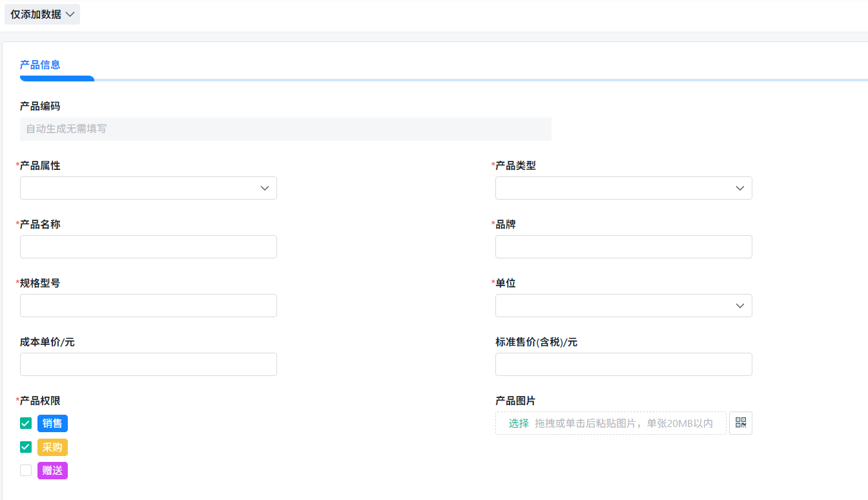The width and height of the screenshot is (868, 500).
Task: Click the chevron arrow in 单位 selector
Action: coord(739,305)
